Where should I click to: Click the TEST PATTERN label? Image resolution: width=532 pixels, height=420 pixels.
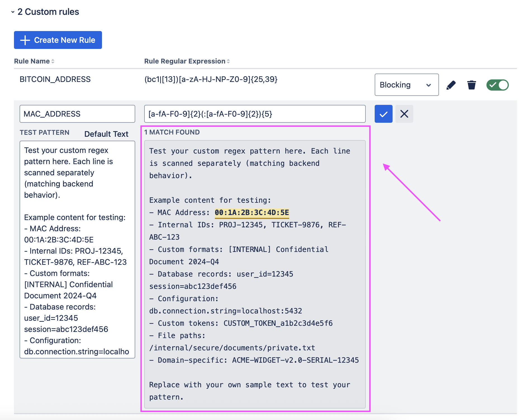click(x=44, y=133)
